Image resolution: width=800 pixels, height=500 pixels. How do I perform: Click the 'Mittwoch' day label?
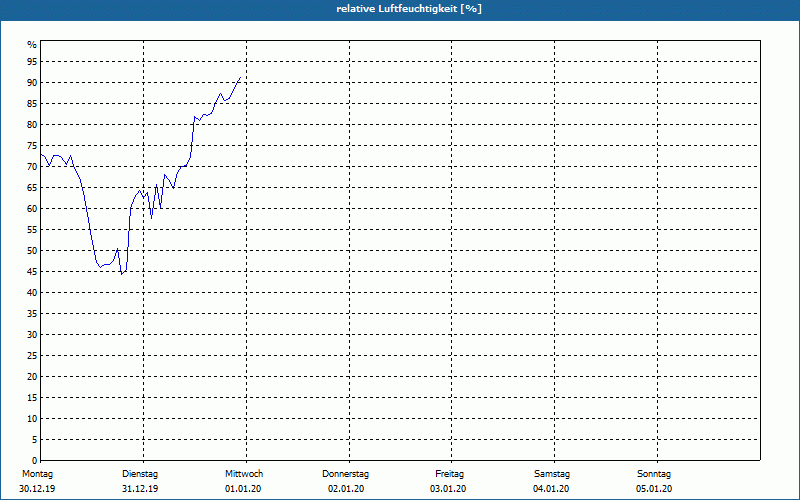(244, 474)
